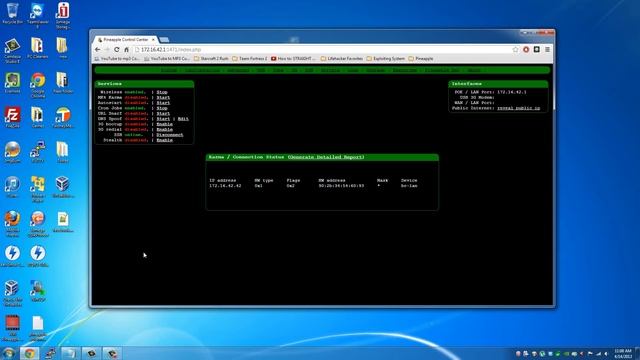Viewport: 640px width, 360px height.
Task: Open the iTunes desktop shortcut
Action: pyautogui.click(x=12, y=187)
